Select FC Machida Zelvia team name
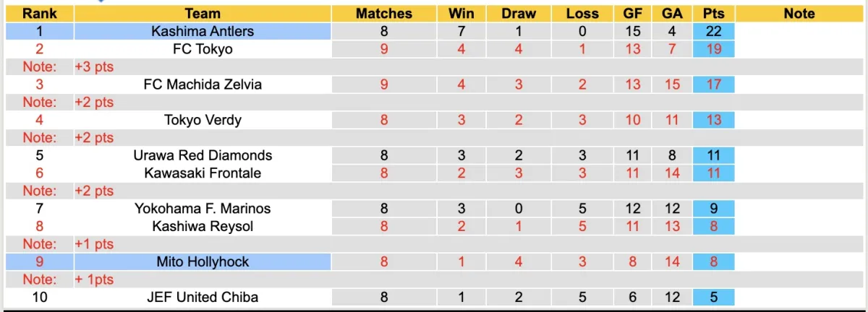868x312 pixels. coord(203,84)
